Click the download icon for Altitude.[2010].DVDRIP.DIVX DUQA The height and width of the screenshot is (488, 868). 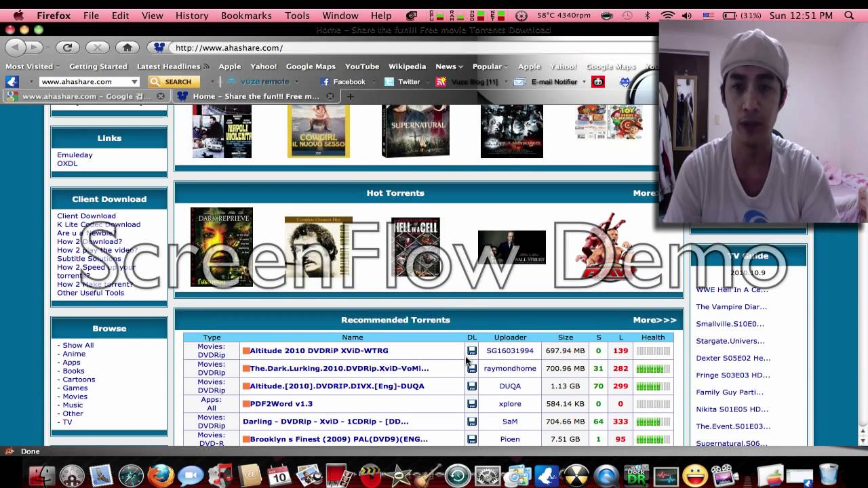pyautogui.click(x=472, y=386)
